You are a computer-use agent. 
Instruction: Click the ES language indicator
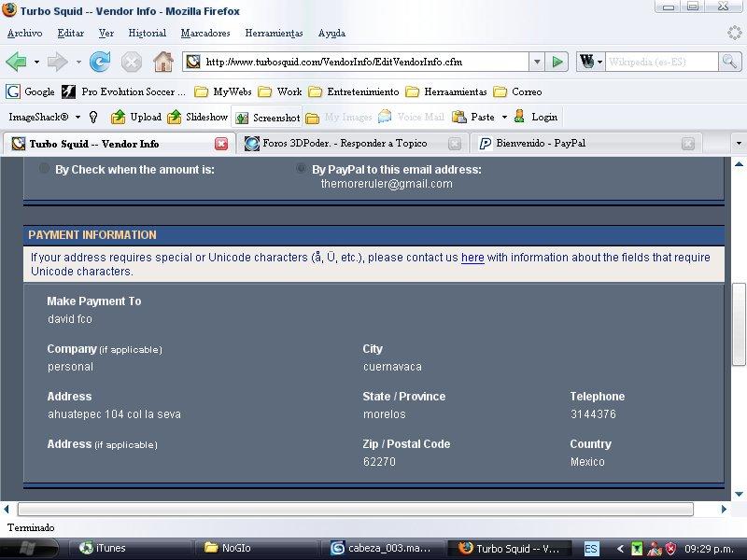[591, 549]
